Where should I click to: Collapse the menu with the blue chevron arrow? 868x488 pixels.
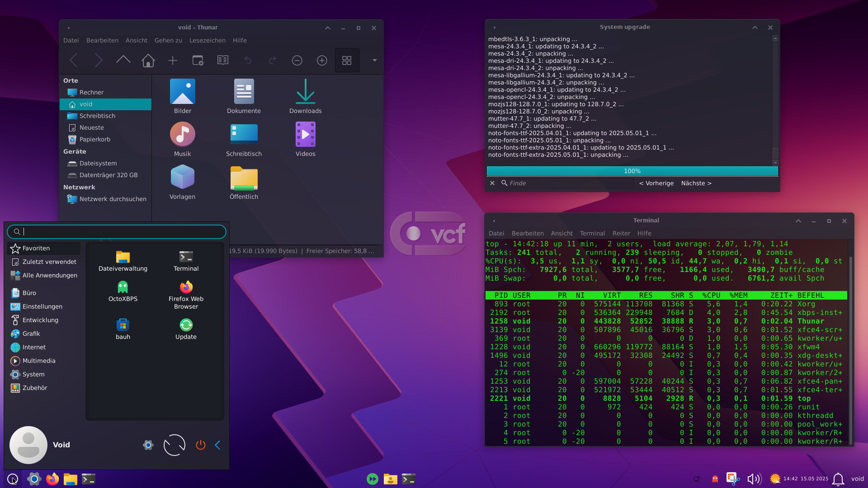coord(217,445)
